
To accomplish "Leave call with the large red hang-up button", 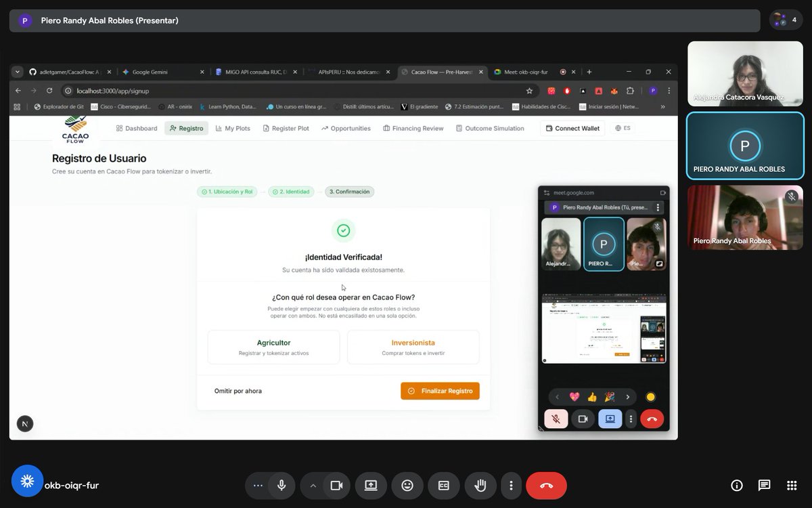I will click(547, 486).
